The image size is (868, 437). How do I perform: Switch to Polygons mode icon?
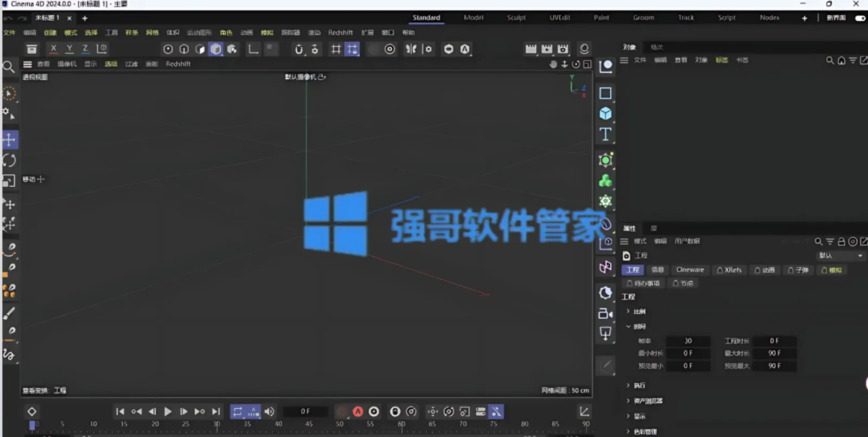200,49
